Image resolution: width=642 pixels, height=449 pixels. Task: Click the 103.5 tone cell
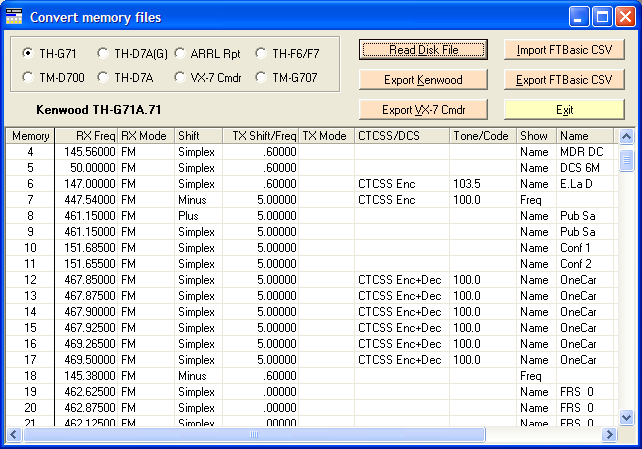(483, 184)
